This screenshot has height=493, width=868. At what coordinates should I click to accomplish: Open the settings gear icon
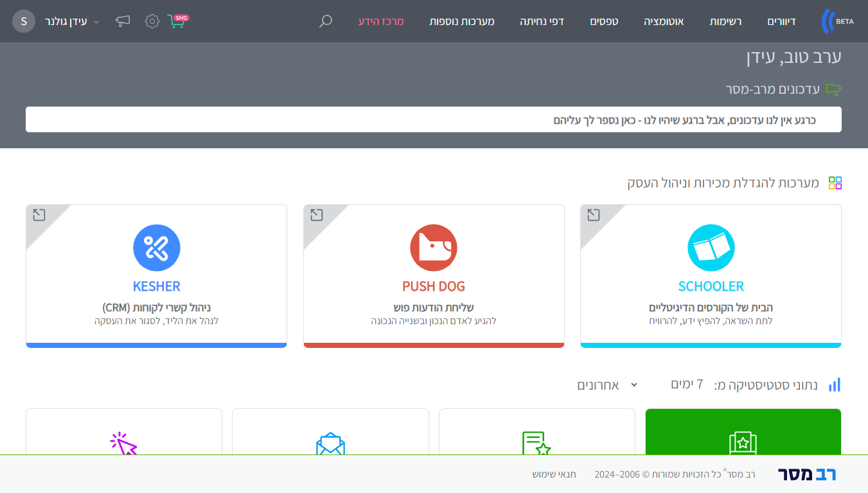(152, 21)
